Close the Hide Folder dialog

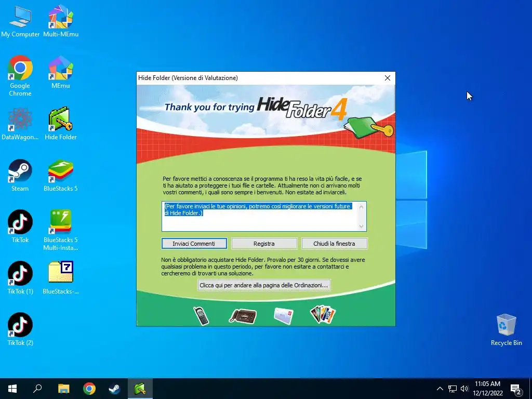click(x=388, y=78)
